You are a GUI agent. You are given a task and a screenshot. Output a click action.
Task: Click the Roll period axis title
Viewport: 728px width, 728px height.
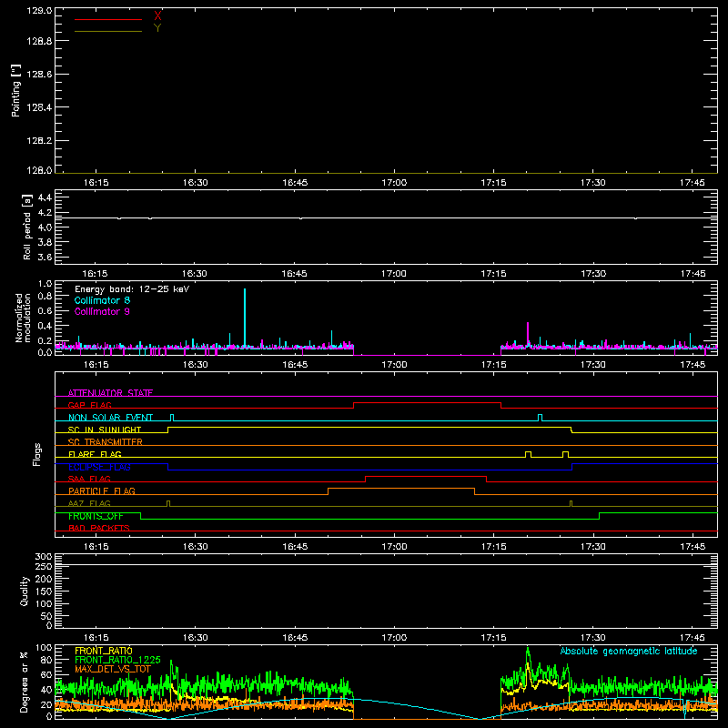[27, 227]
